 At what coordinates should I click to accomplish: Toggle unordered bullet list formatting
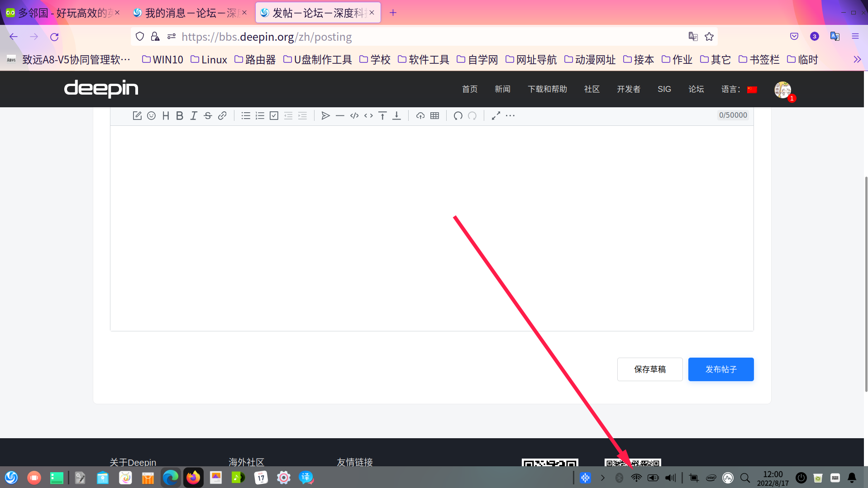246,116
